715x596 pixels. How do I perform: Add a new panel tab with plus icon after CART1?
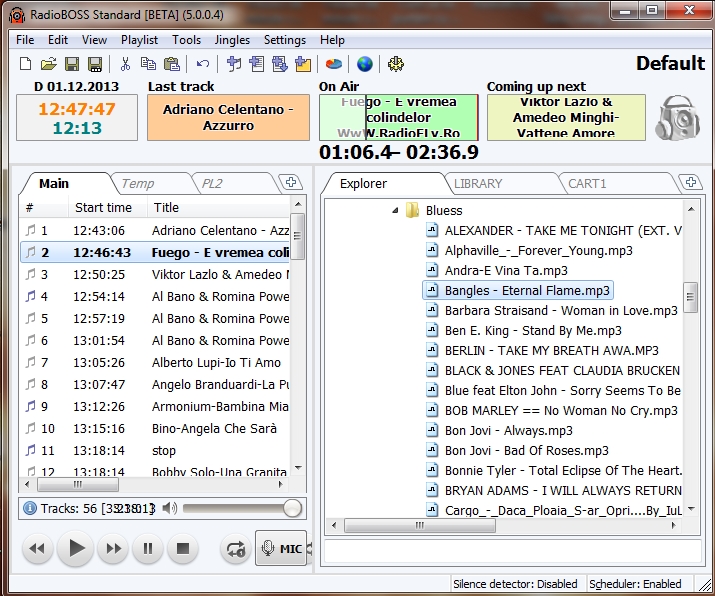point(691,182)
